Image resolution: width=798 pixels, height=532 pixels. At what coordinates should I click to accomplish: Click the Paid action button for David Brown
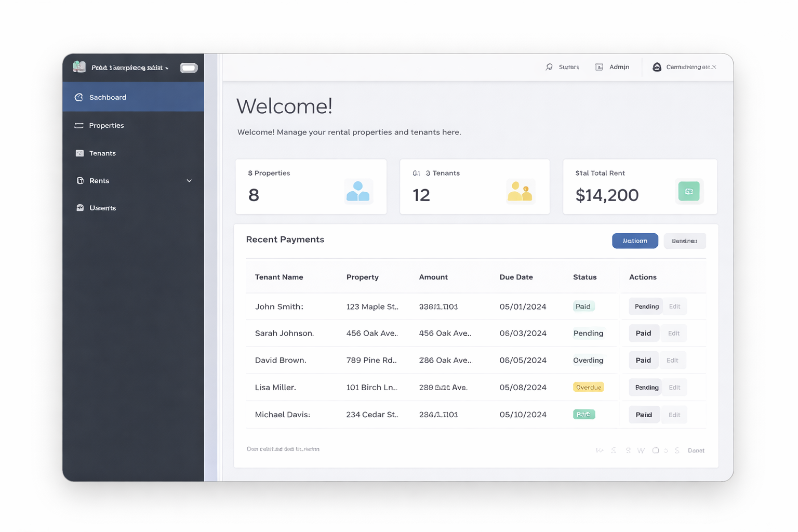pyautogui.click(x=643, y=360)
